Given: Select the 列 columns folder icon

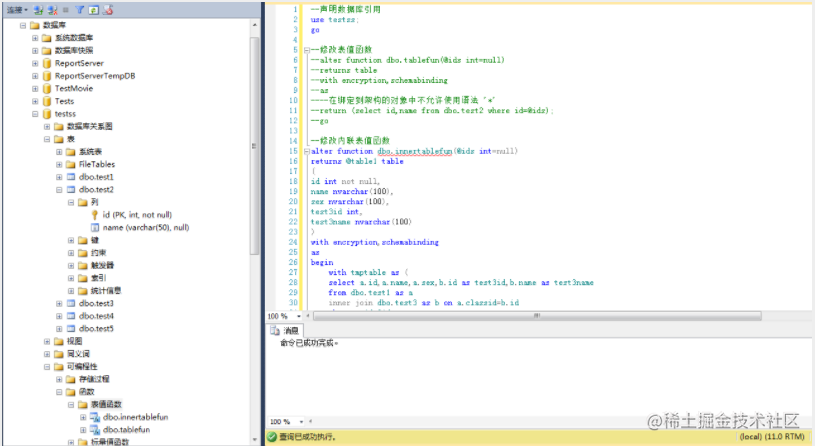Looking at the screenshot, I should click(x=83, y=202).
